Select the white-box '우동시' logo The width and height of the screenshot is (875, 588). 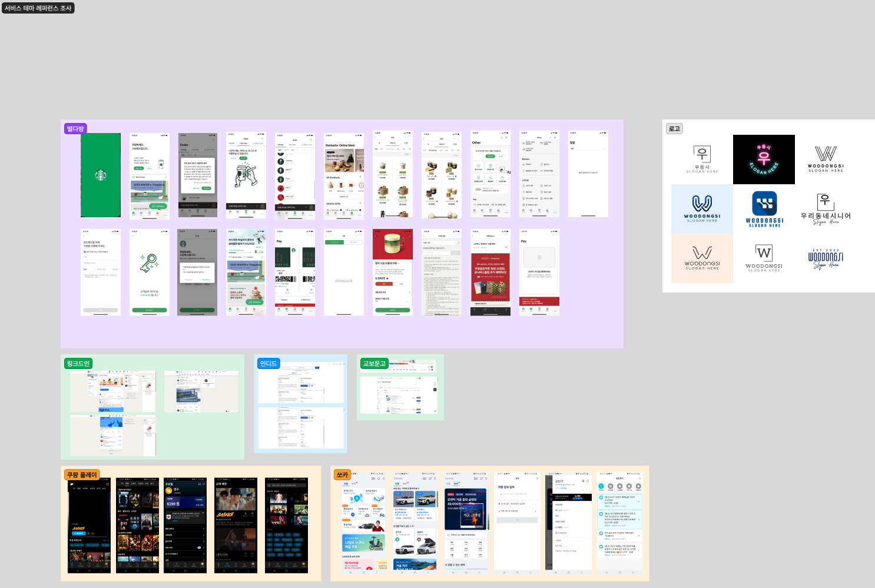point(702,159)
